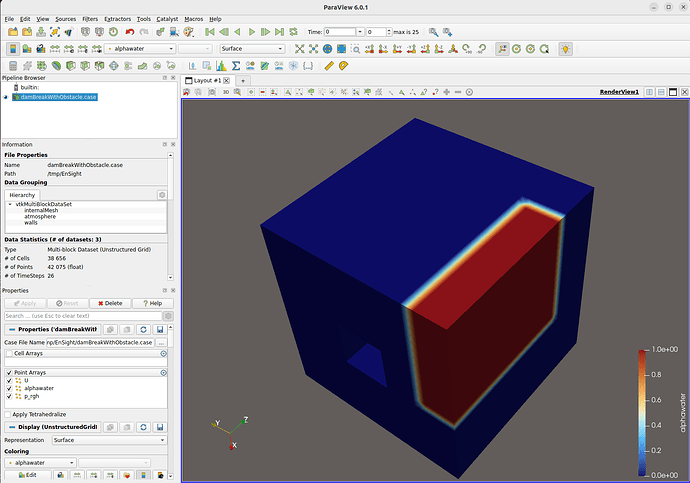Select the Layout #1 tab
The width and height of the screenshot is (690, 483).
(207, 80)
